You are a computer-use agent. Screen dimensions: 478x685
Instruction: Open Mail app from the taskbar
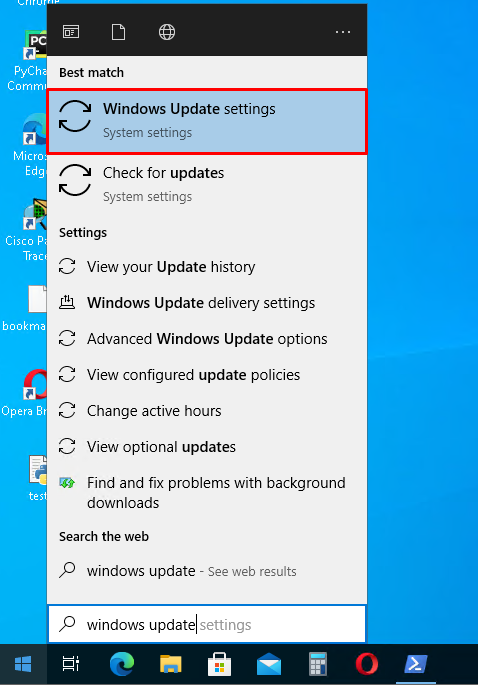pos(269,664)
